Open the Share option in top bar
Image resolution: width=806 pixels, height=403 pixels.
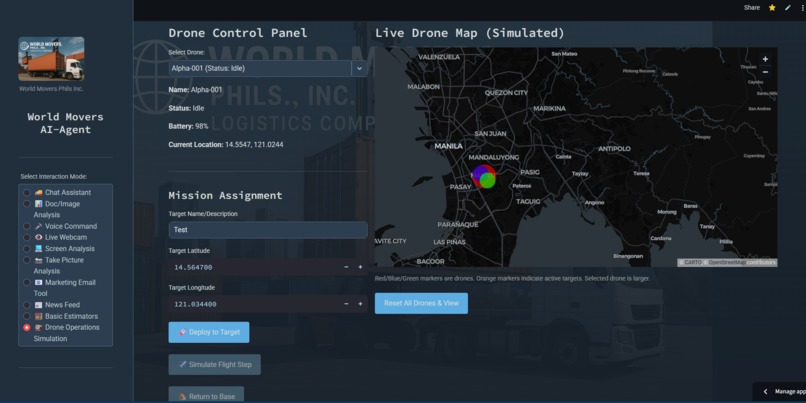(752, 8)
